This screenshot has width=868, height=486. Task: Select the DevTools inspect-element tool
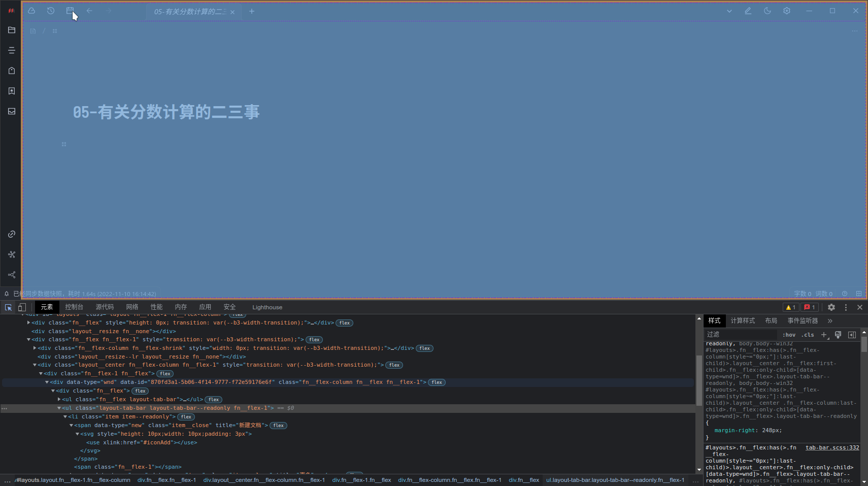point(8,307)
